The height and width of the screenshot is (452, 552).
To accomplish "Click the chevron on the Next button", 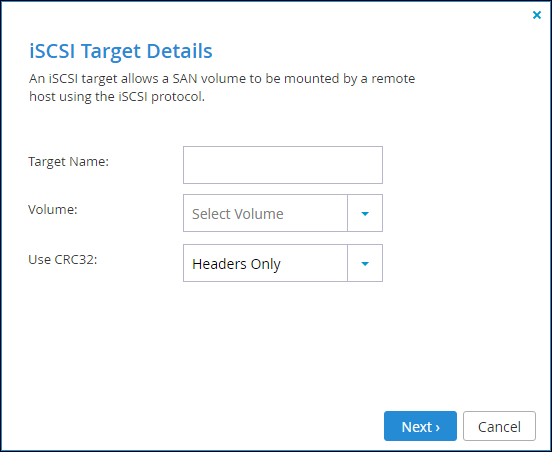I will 438,427.
